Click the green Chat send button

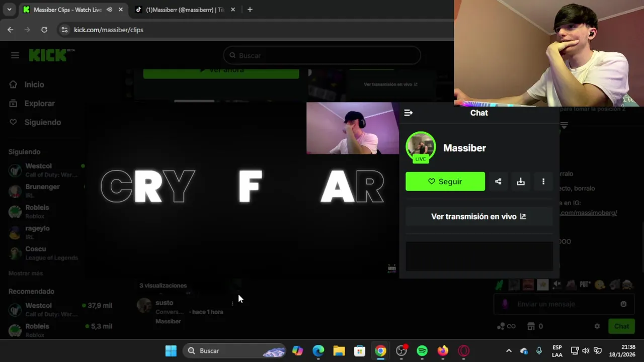pos(621,326)
